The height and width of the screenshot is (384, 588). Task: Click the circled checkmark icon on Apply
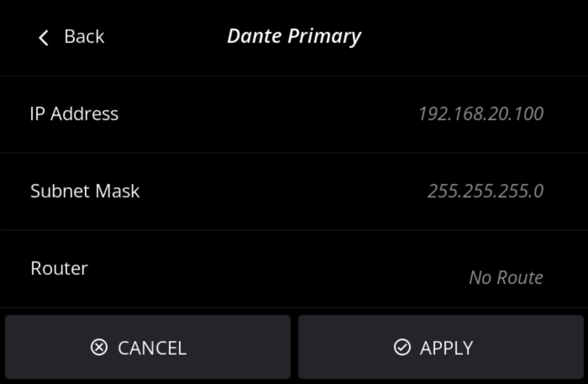pyautogui.click(x=402, y=347)
